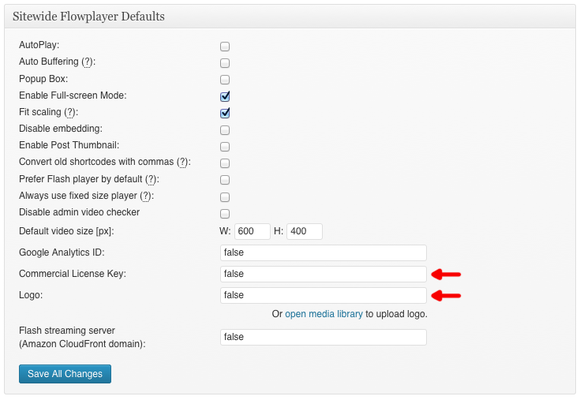
Task: Check Disable admin video checker
Action: coord(225,214)
